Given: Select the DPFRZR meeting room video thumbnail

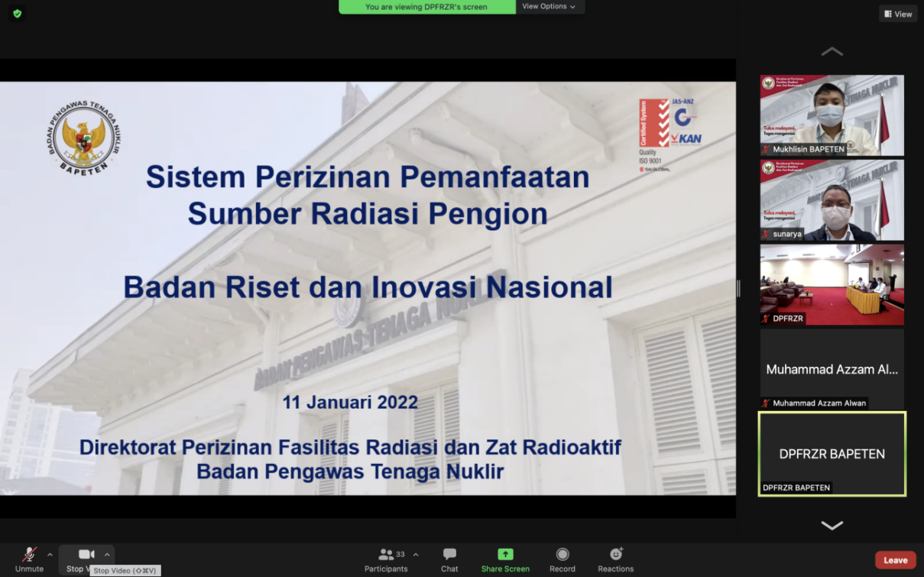Looking at the screenshot, I should (x=832, y=284).
